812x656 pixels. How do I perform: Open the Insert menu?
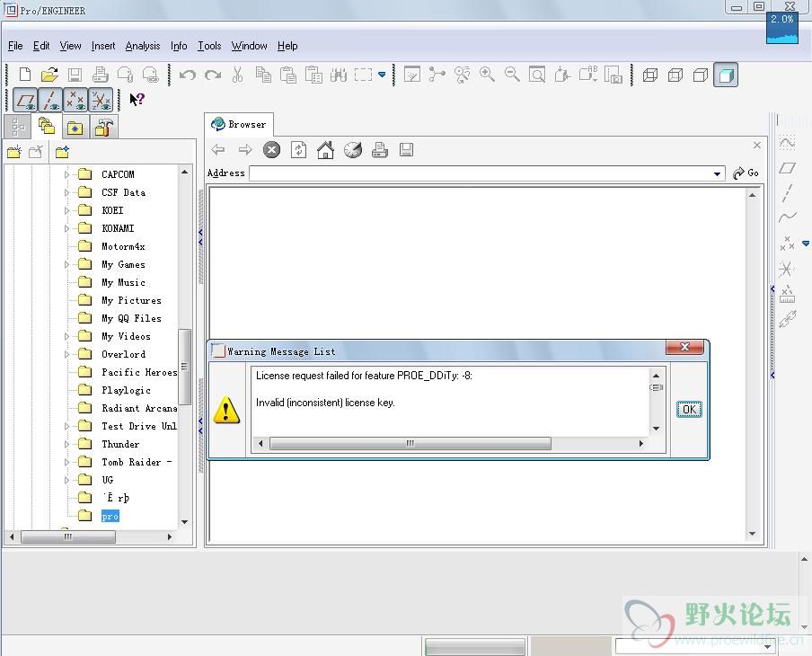point(103,46)
